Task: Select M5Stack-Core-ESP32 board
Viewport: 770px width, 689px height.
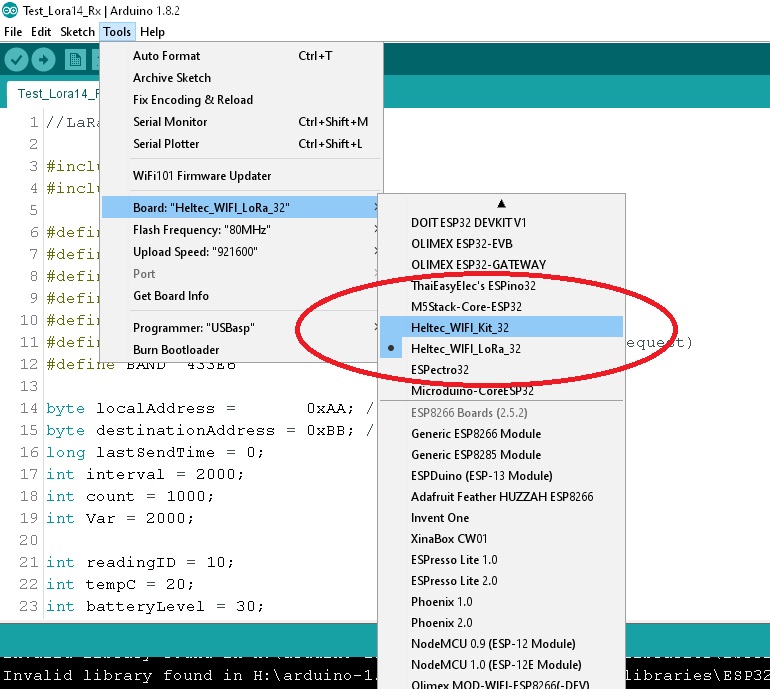Action: click(x=501, y=307)
